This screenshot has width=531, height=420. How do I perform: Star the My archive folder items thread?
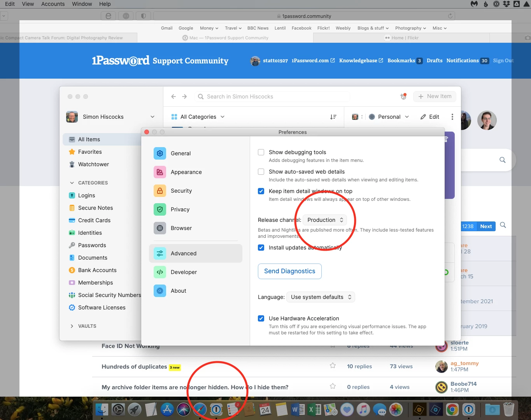pos(333,387)
